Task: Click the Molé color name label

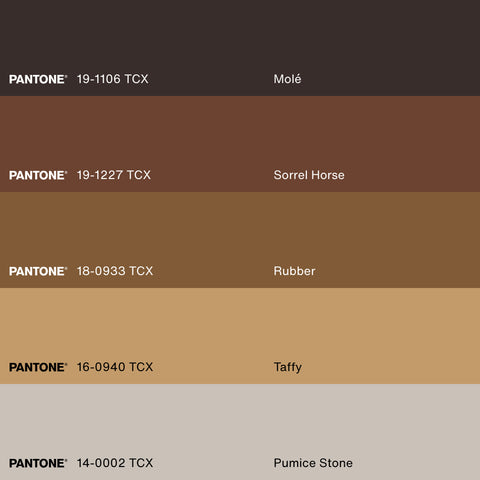Action: pyautogui.click(x=287, y=79)
